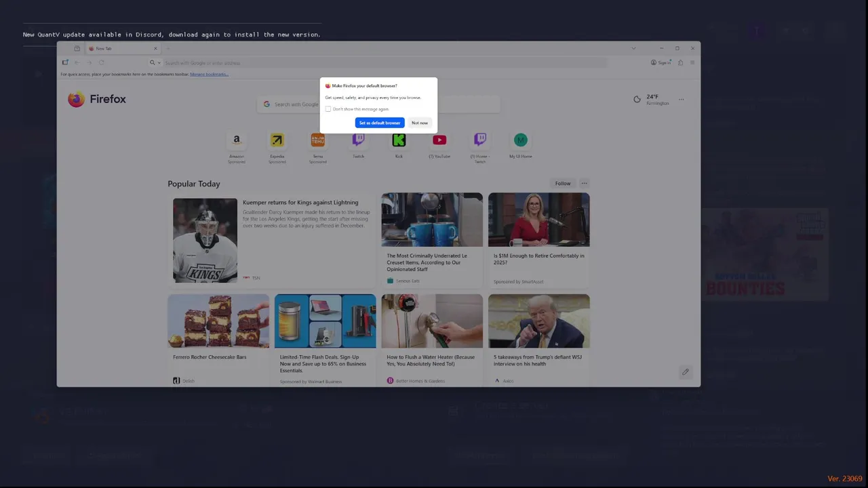Toggle the sidebar icon in the toolbar
Viewport: 868px width, 488px height.
[65, 62]
